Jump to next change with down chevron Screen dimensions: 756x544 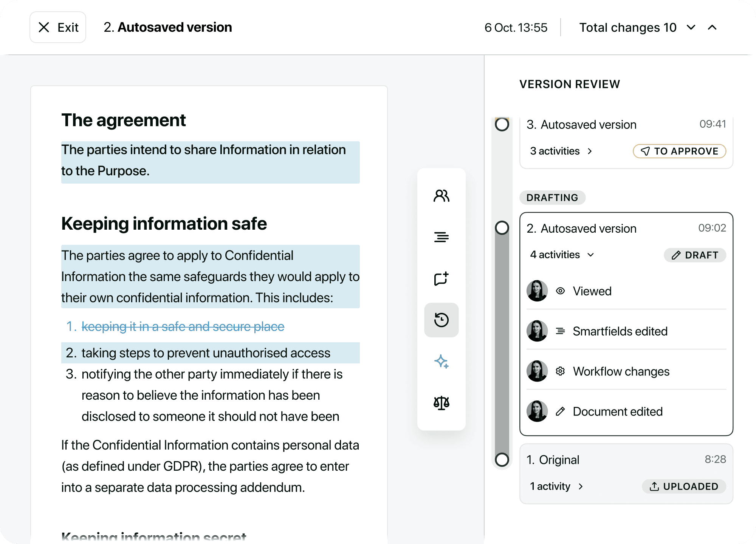tap(691, 28)
